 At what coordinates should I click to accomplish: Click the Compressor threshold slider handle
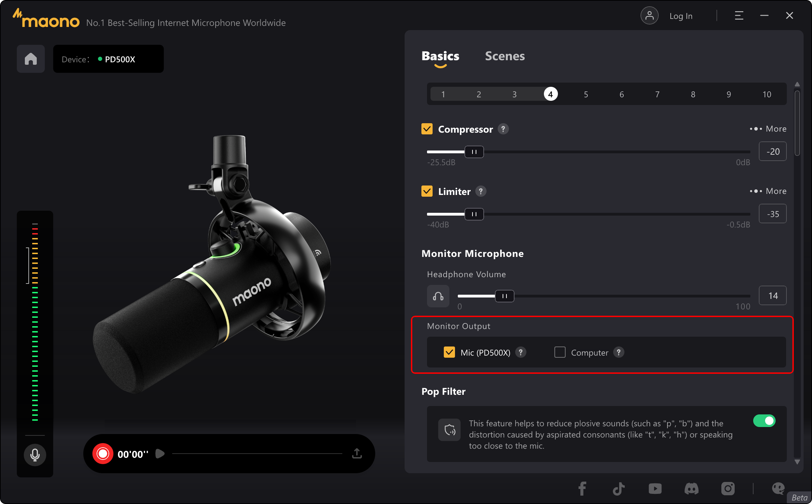tap(474, 152)
